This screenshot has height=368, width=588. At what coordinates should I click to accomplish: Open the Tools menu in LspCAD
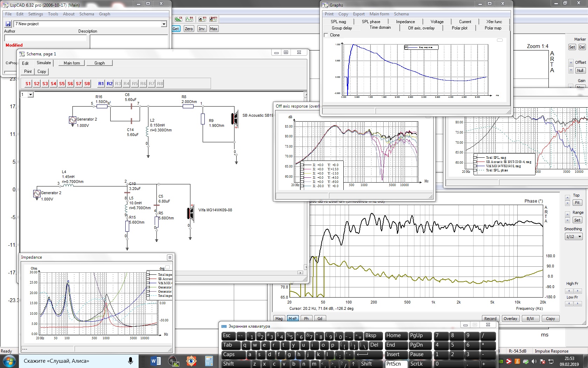click(x=53, y=14)
